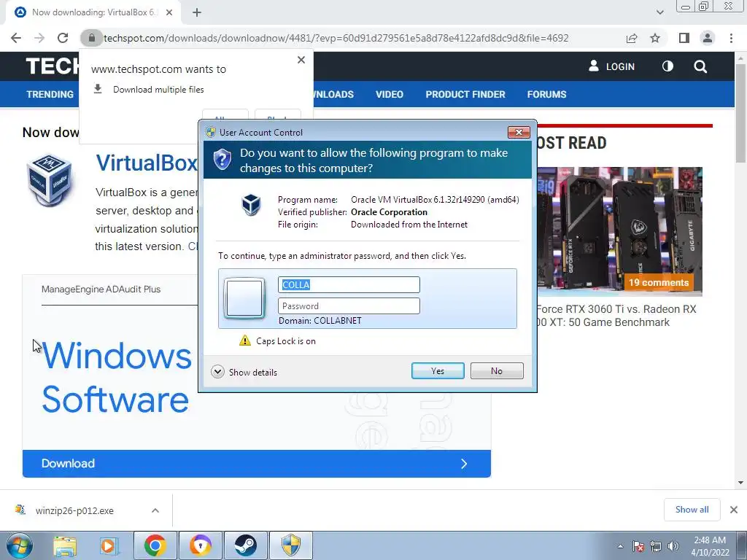Screen dimensions: 747x560
Task: Click the page vertical scrollbar thumb
Action: pyautogui.click(x=741, y=113)
